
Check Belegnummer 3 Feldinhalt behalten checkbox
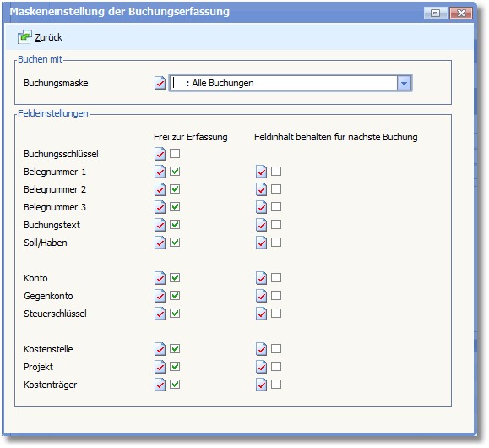click(276, 207)
